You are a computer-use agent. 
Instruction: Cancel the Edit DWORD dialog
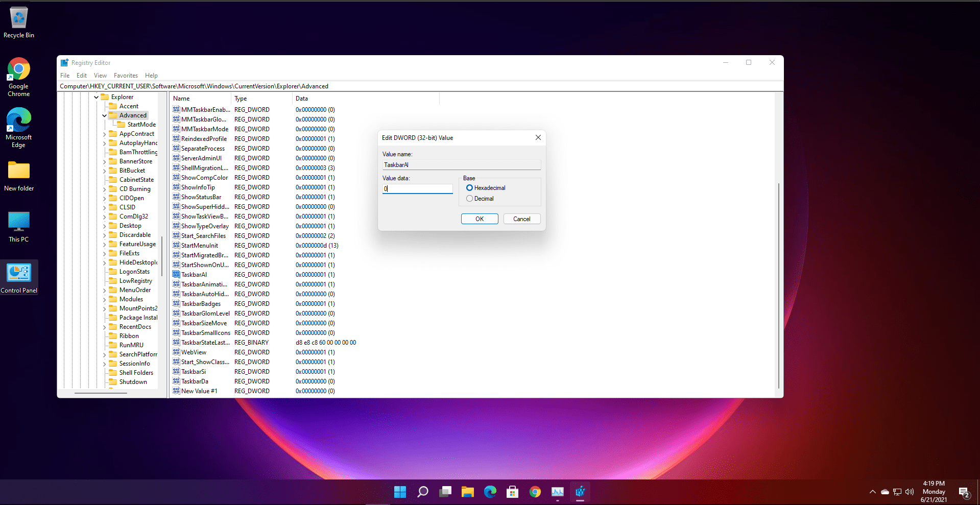[x=521, y=219]
